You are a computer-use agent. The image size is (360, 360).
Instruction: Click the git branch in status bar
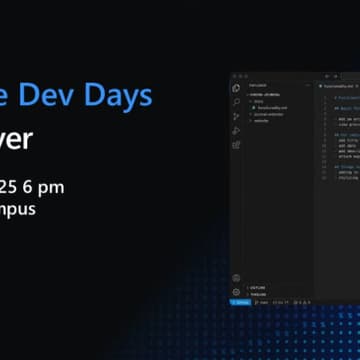pyautogui.click(x=262, y=302)
